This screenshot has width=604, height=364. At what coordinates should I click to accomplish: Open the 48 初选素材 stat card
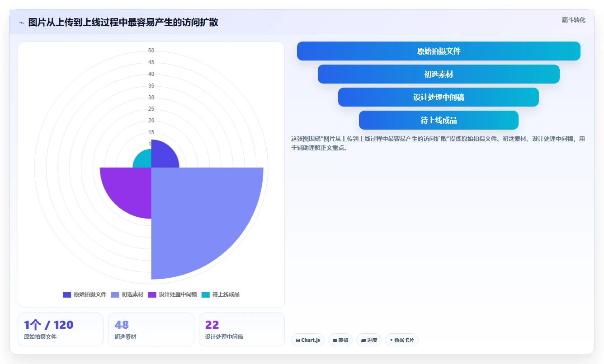pos(151,329)
